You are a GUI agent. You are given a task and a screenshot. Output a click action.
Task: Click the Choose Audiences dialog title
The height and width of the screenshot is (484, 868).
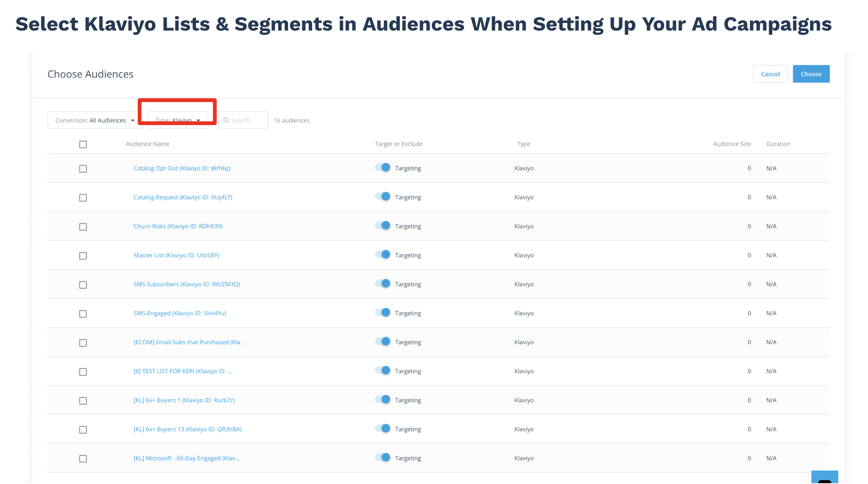(x=90, y=74)
